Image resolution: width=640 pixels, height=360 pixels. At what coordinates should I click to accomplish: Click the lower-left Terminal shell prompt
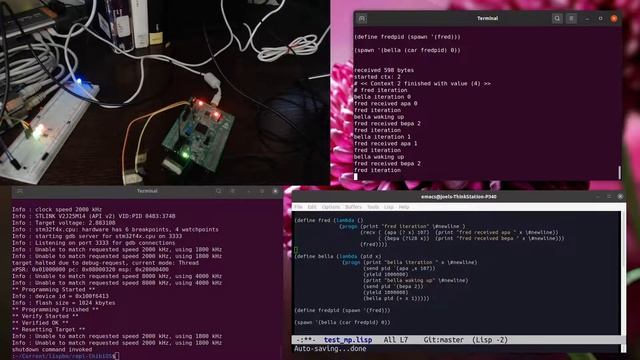[x=65, y=356]
